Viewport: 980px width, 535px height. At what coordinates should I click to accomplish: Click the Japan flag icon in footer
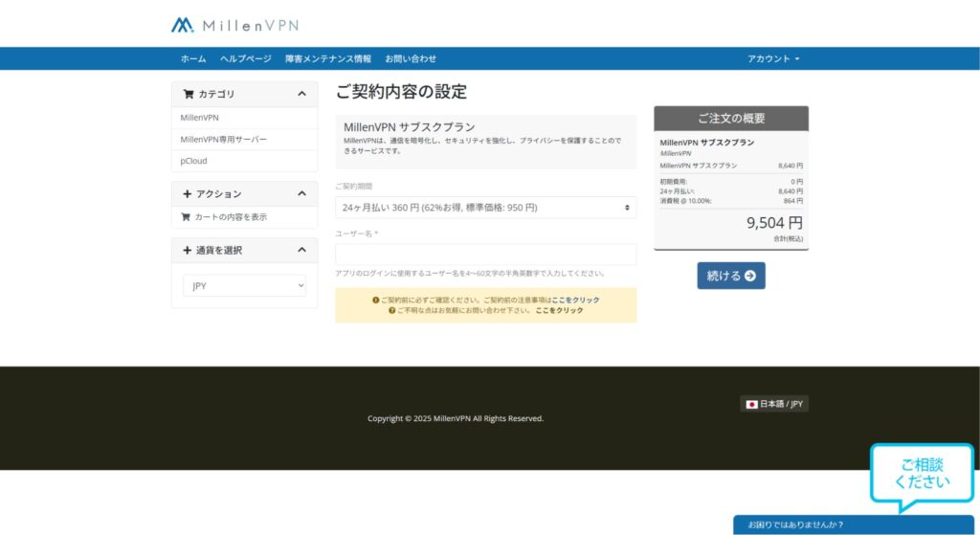pos(752,405)
